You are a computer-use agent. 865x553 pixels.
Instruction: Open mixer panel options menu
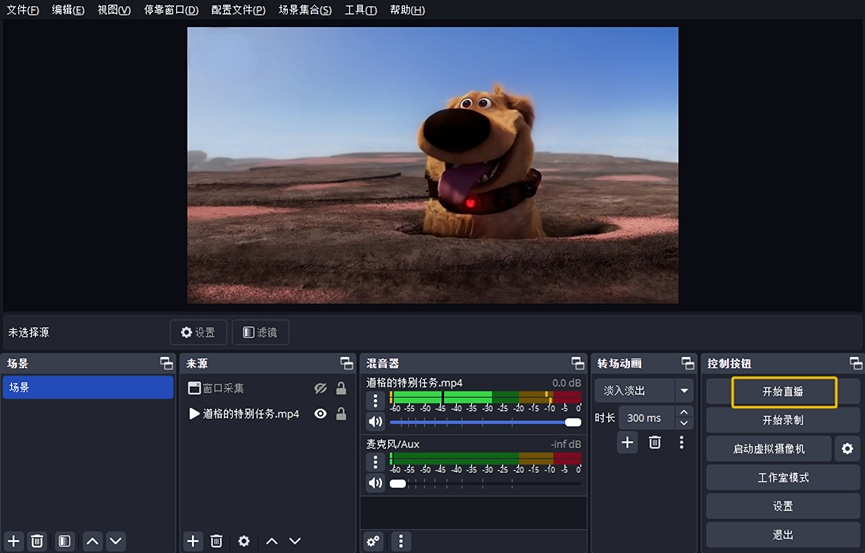click(x=401, y=541)
